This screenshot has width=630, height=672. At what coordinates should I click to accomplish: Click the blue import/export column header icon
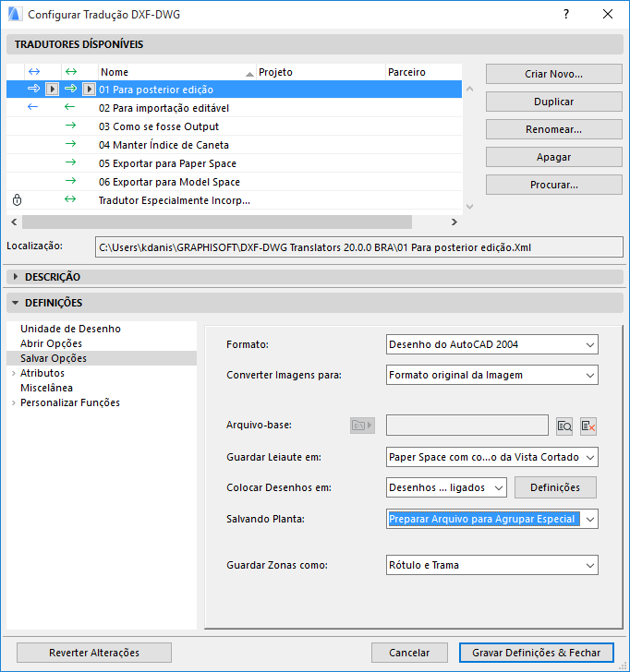click(34, 72)
